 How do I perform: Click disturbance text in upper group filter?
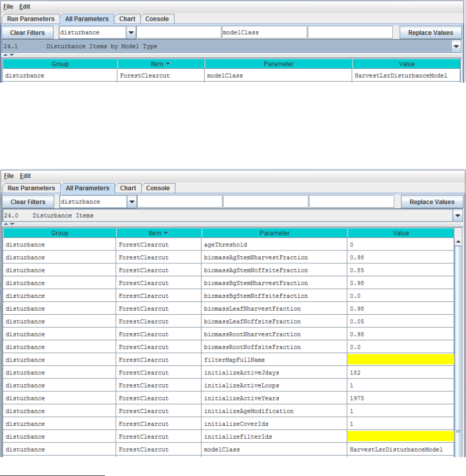pyautogui.click(x=80, y=32)
